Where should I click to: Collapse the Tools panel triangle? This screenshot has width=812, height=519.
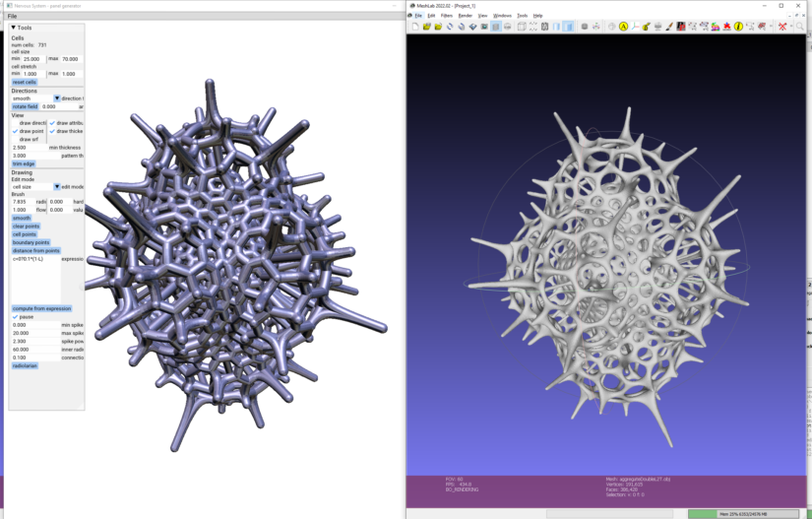(15, 28)
